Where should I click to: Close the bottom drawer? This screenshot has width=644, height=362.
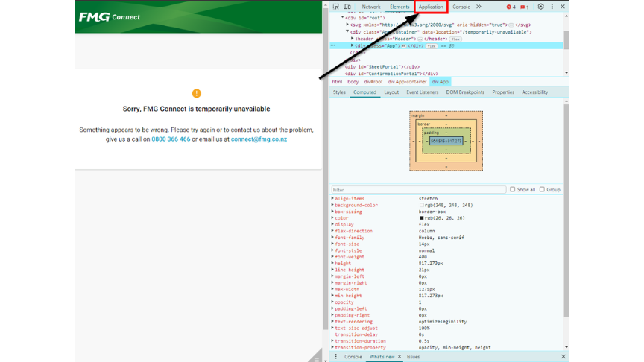tap(563, 357)
